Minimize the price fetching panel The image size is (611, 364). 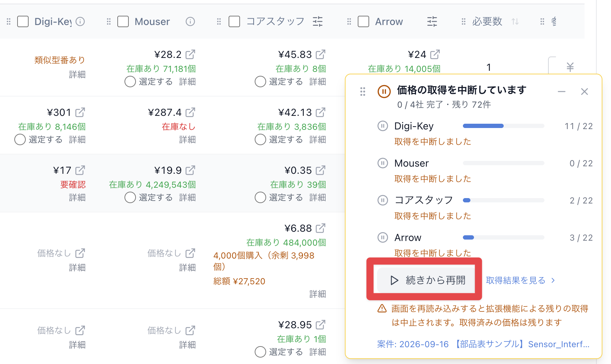point(562,92)
